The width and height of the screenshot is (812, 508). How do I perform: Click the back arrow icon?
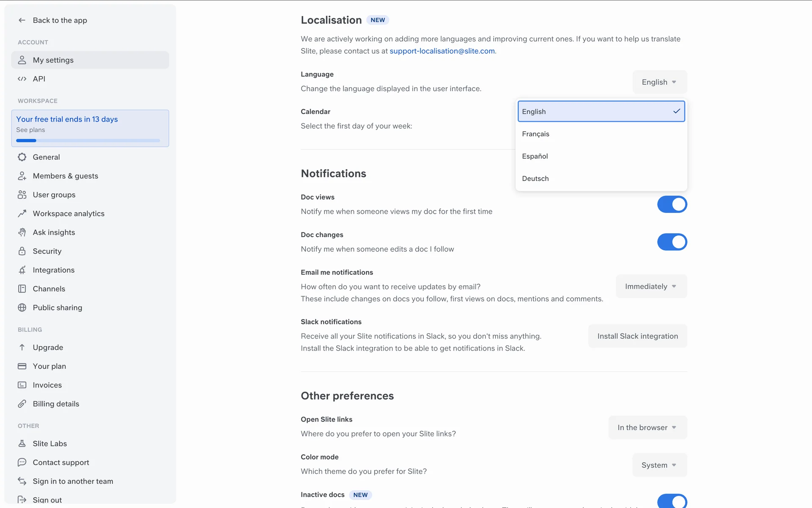tap(22, 20)
